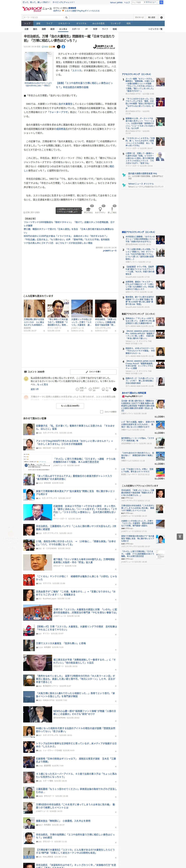The image size is (186, 868).
Task: Open 橋下徹氏 カジノ article
Action: (x=84, y=561)
